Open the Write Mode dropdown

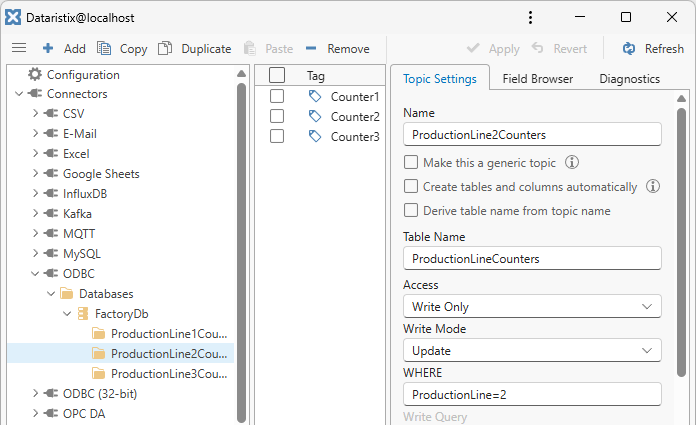click(x=532, y=350)
